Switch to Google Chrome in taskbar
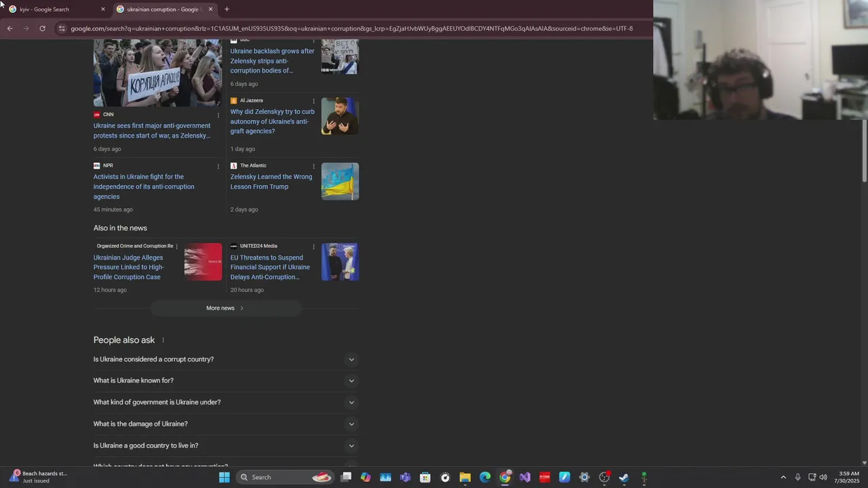The height and width of the screenshot is (488, 868). pos(505,477)
